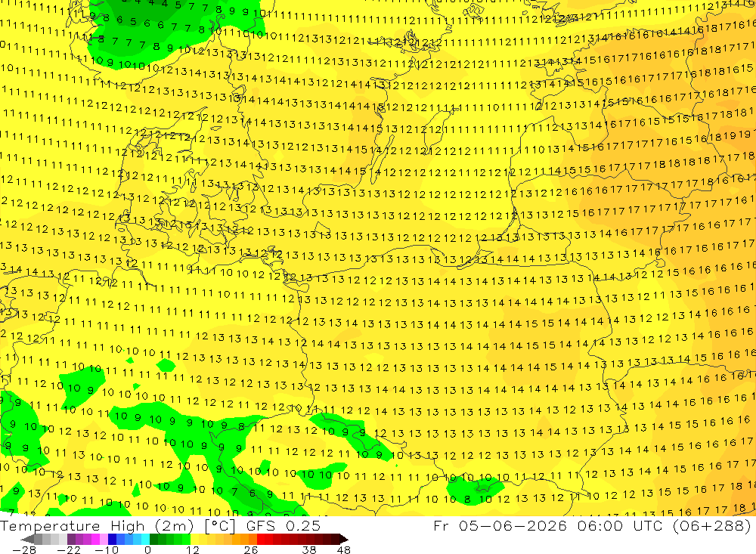Click the dark purple swatch above '-22'
Viewport: 756px width, 554px height.
pyautogui.click(x=71, y=539)
